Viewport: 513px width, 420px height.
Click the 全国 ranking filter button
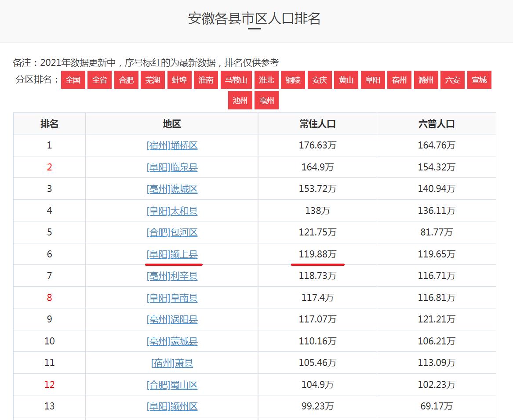click(x=73, y=80)
